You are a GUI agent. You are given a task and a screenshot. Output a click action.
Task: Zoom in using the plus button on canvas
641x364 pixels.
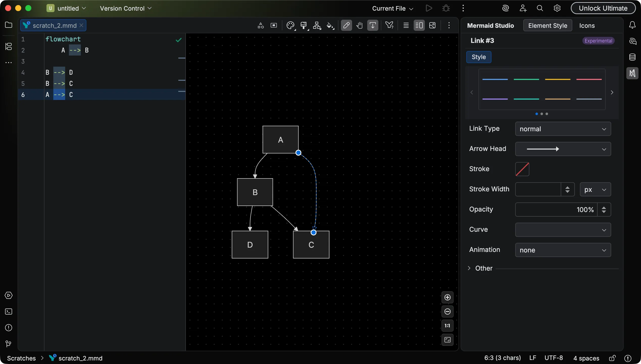[x=447, y=297]
